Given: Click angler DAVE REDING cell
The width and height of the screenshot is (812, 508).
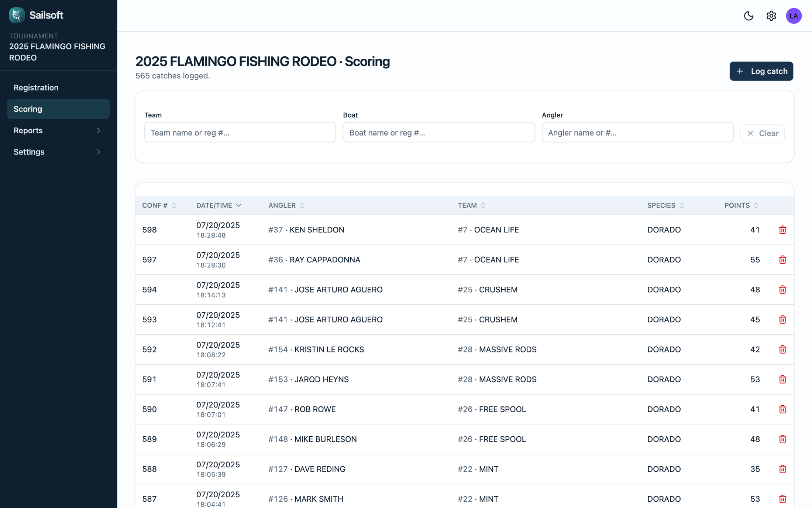Looking at the screenshot, I should [x=307, y=469].
